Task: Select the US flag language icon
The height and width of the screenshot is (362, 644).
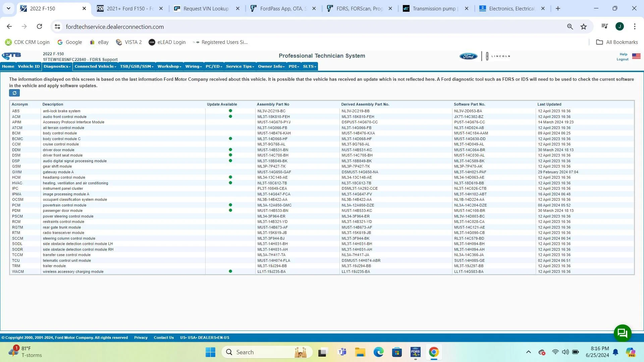Action: click(636, 56)
